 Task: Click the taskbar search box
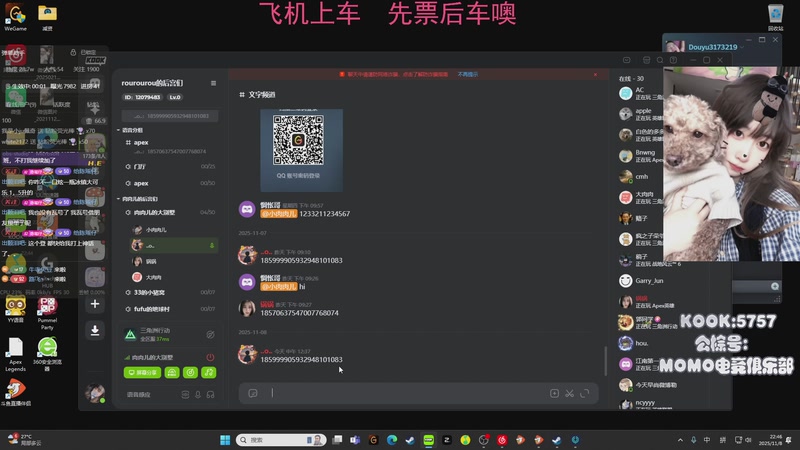tap(281, 440)
